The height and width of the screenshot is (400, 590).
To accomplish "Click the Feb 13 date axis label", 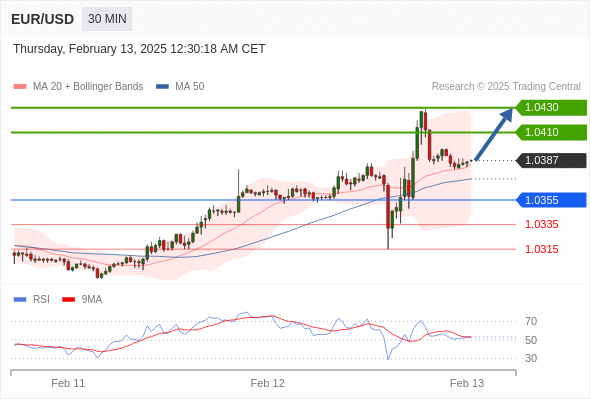I will coord(467,383).
